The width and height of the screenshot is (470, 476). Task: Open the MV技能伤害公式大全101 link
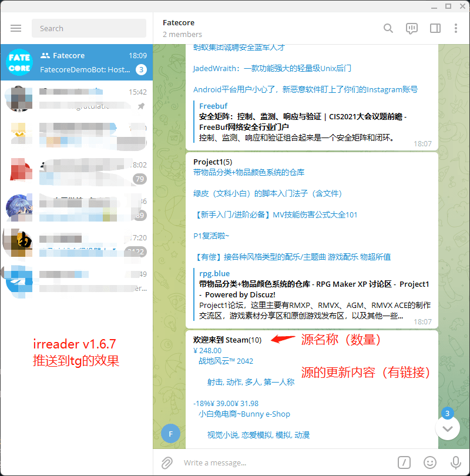pos(275,215)
